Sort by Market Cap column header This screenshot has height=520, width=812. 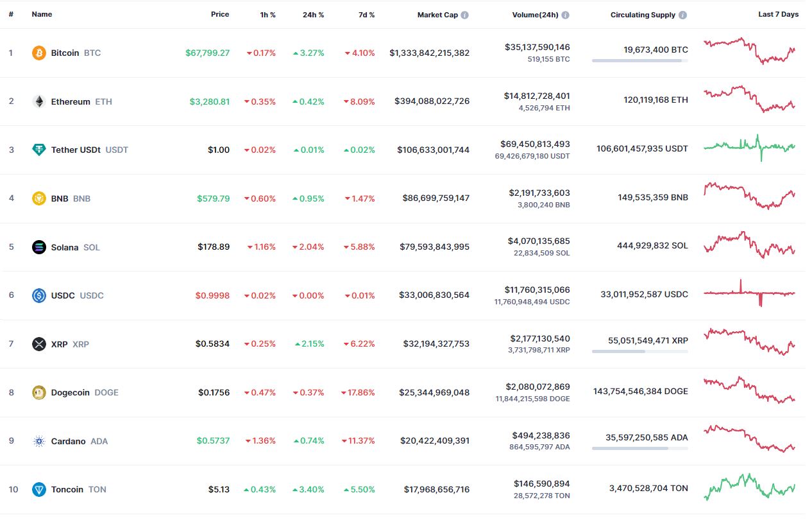(x=437, y=14)
